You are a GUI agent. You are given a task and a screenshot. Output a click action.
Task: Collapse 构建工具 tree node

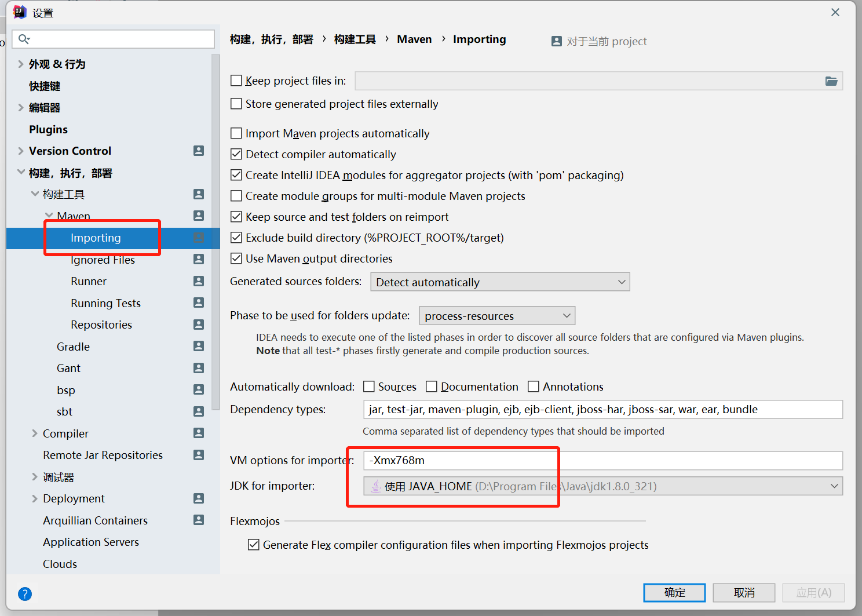pos(35,194)
